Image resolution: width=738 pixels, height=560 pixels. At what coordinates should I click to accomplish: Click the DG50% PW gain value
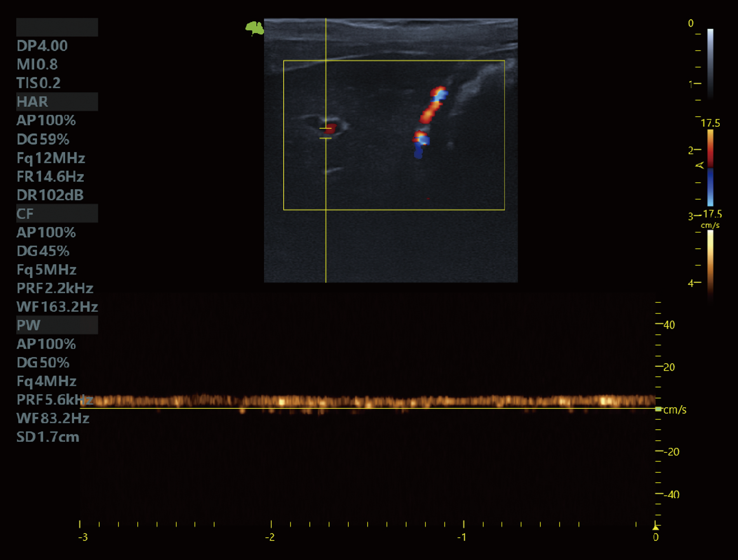point(43,362)
